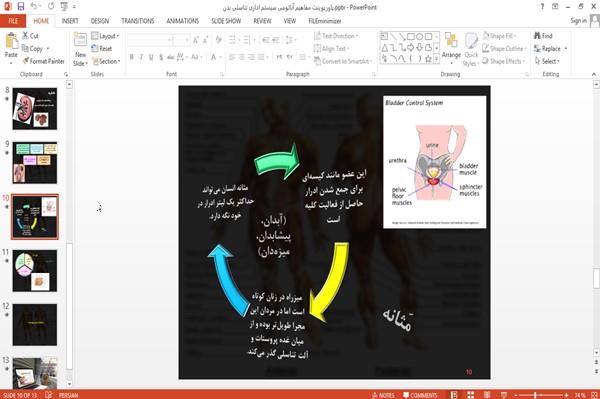
Task: Toggle Italic formatting
Action: [x=141, y=57]
